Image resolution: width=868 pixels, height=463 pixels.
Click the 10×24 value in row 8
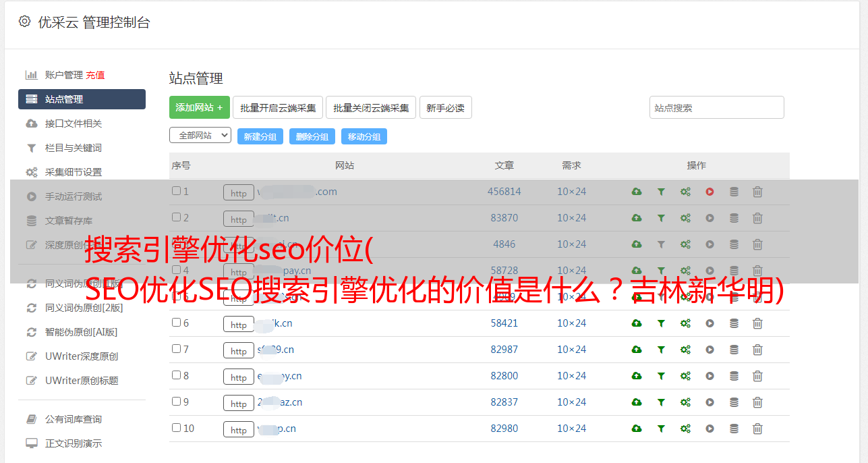point(571,376)
